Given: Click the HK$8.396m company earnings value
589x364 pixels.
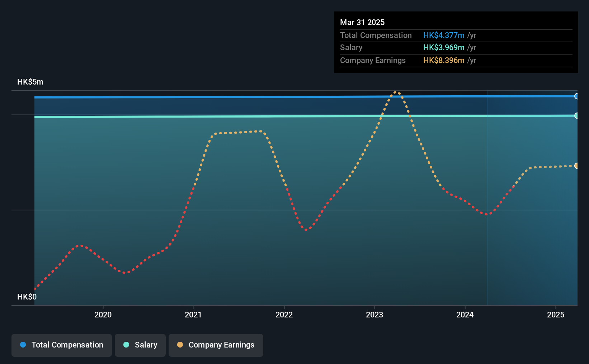Looking at the screenshot, I should [x=444, y=60].
